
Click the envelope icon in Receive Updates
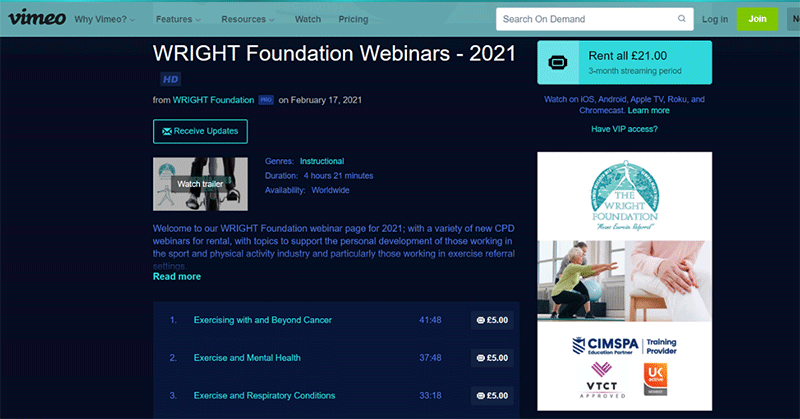click(x=166, y=131)
